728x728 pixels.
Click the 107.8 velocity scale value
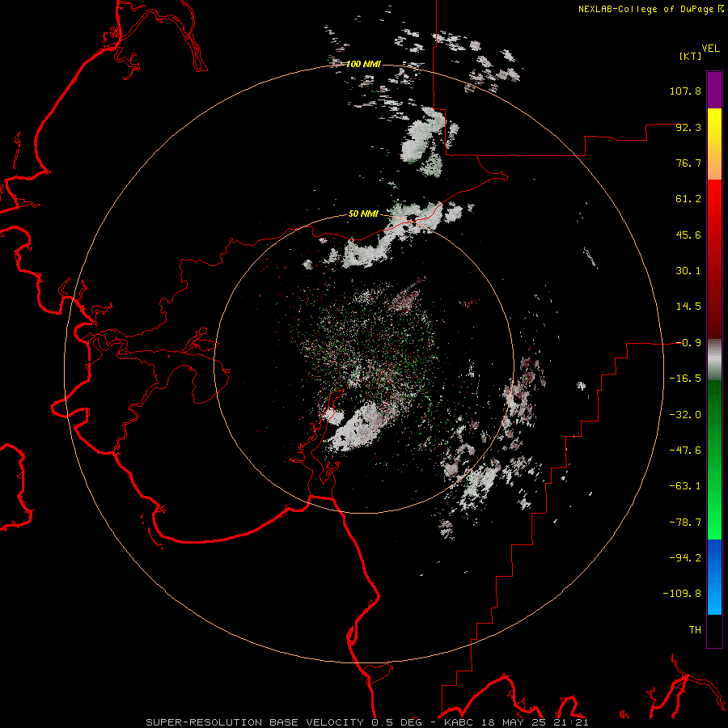[x=685, y=91]
